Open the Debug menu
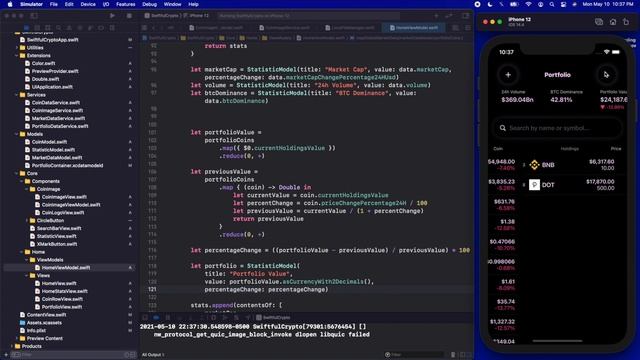Image resolution: width=640 pixels, height=360 pixels. click(x=149, y=4)
